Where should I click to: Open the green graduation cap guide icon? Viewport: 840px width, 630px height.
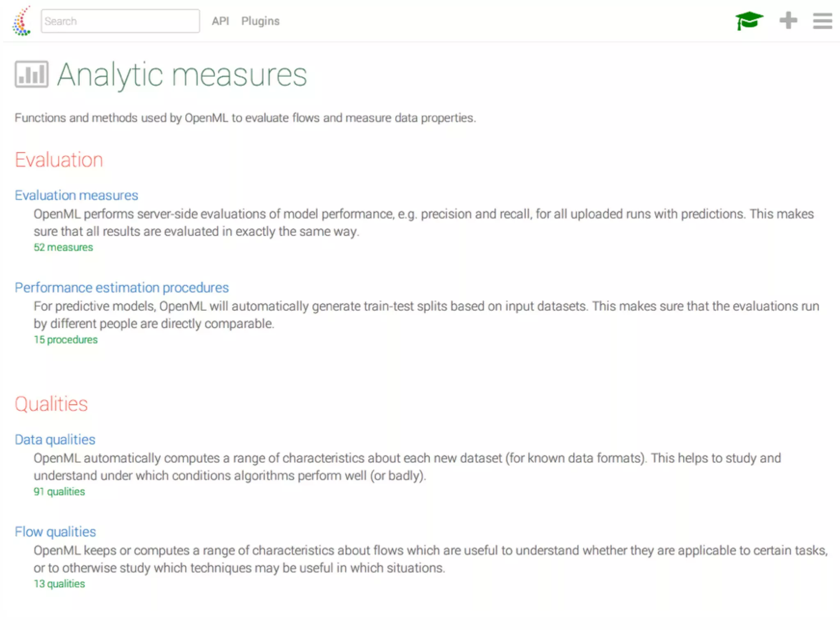pos(749,21)
